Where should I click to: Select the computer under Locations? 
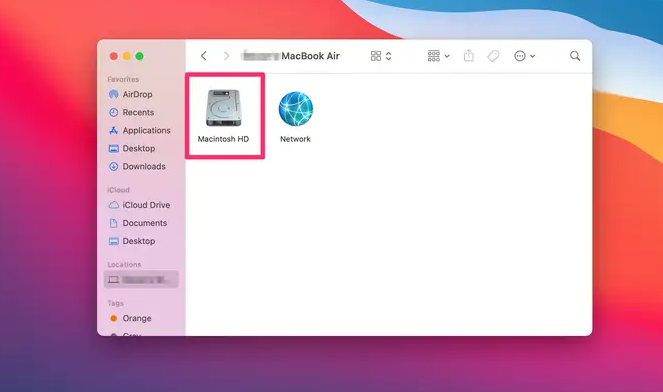tap(141, 280)
